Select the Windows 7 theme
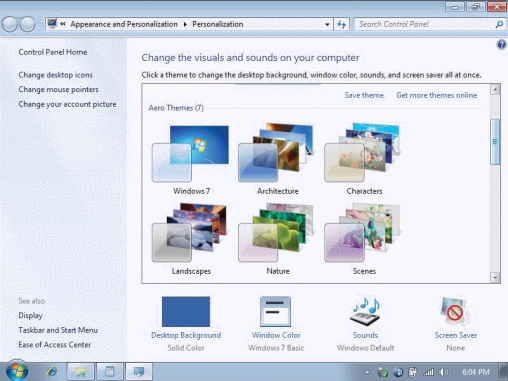This screenshot has width=508, height=381. tap(191, 159)
